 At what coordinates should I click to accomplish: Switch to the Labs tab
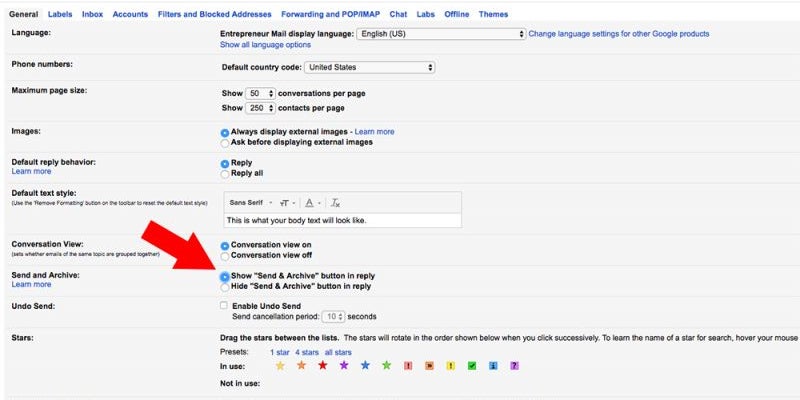[426, 14]
